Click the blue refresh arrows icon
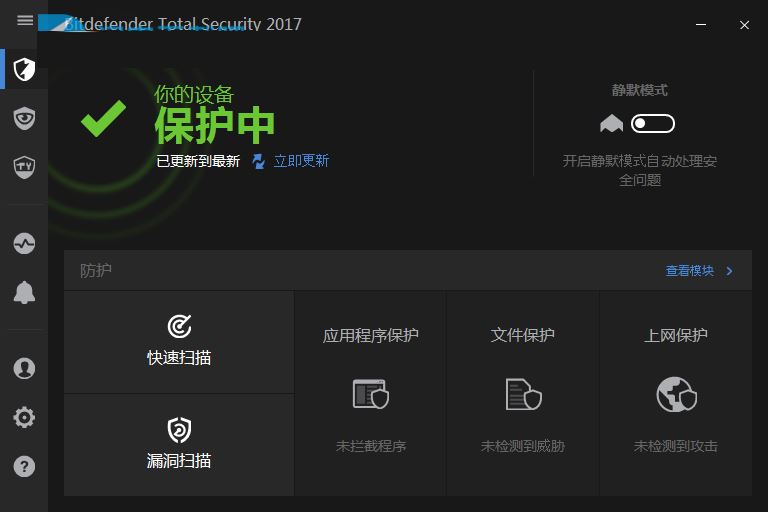Screen dimensions: 768x512 (259, 161)
